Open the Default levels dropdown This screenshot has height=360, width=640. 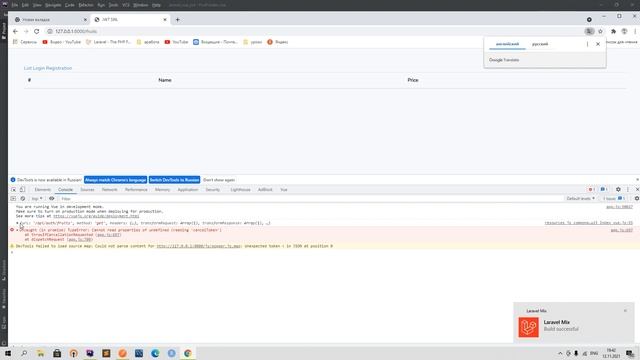580,199
